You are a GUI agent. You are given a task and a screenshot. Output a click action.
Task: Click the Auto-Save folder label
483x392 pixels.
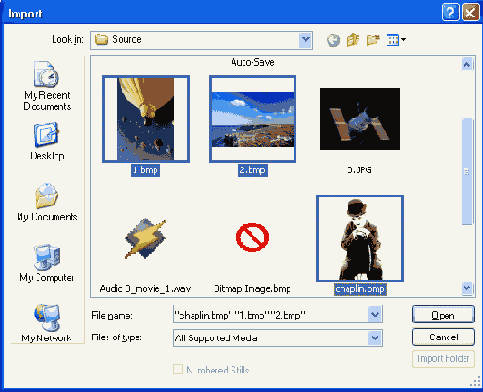pyautogui.click(x=253, y=62)
